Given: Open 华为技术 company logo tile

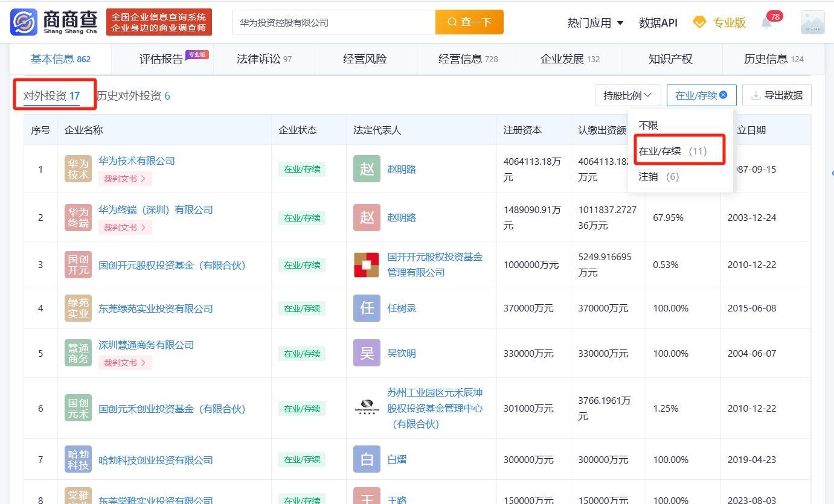Looking at the screenshot, I should point(78,169).
